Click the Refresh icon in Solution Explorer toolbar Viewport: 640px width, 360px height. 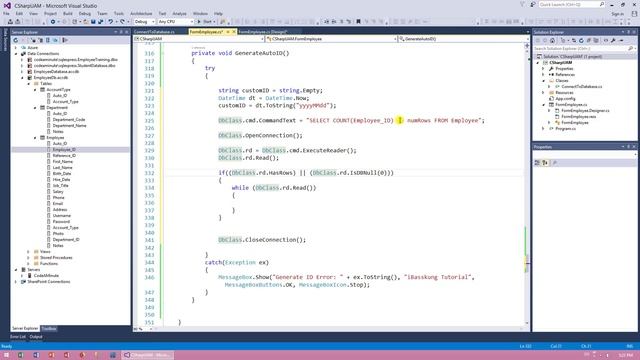581,40
